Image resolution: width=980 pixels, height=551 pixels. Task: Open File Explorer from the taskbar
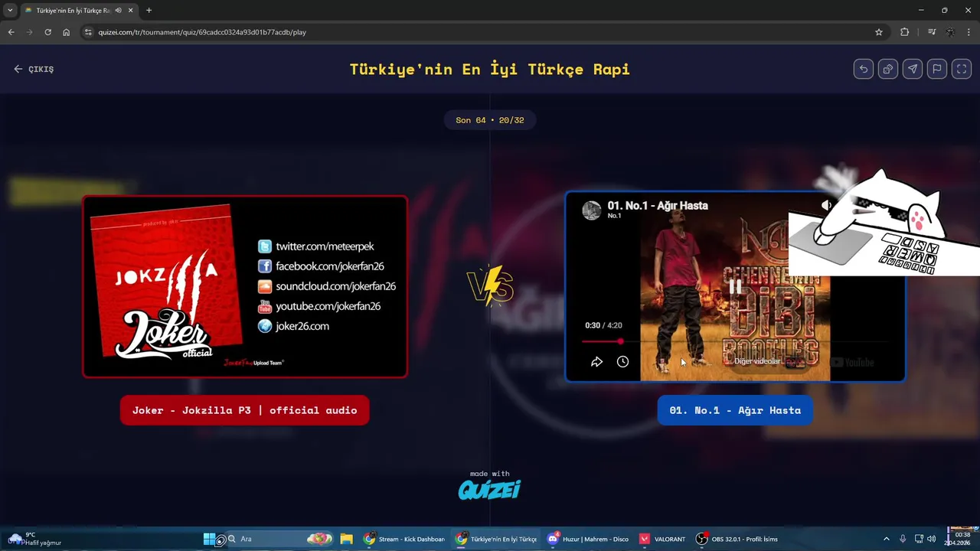[x=346, y=539]
